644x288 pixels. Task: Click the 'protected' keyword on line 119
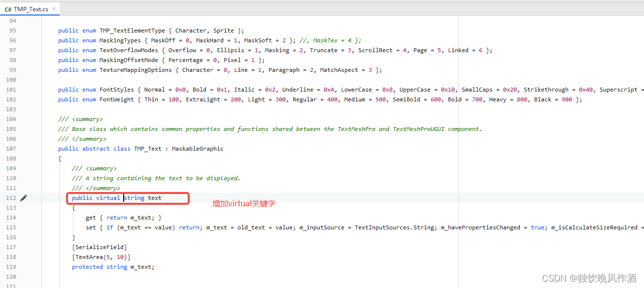click(x=87, y=267)
